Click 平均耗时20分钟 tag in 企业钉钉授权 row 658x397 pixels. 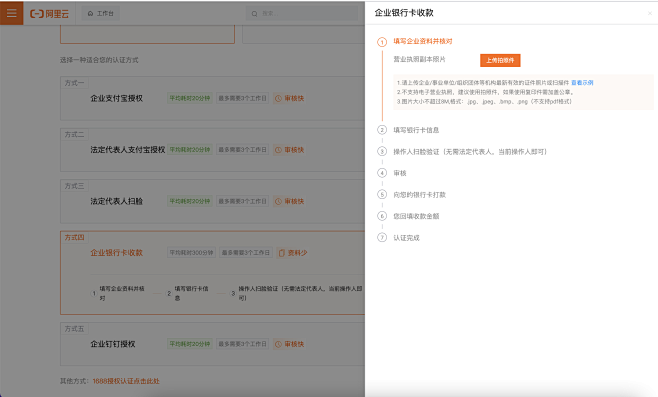(190, 344)
